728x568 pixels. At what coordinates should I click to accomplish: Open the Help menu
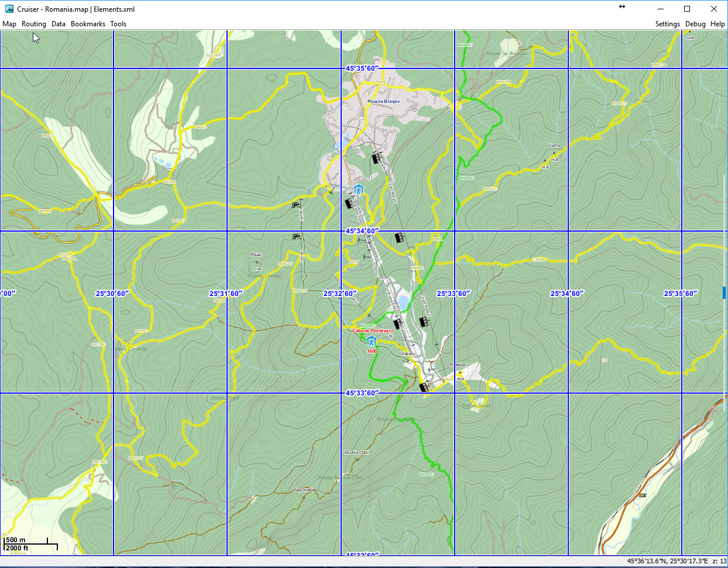717,24
